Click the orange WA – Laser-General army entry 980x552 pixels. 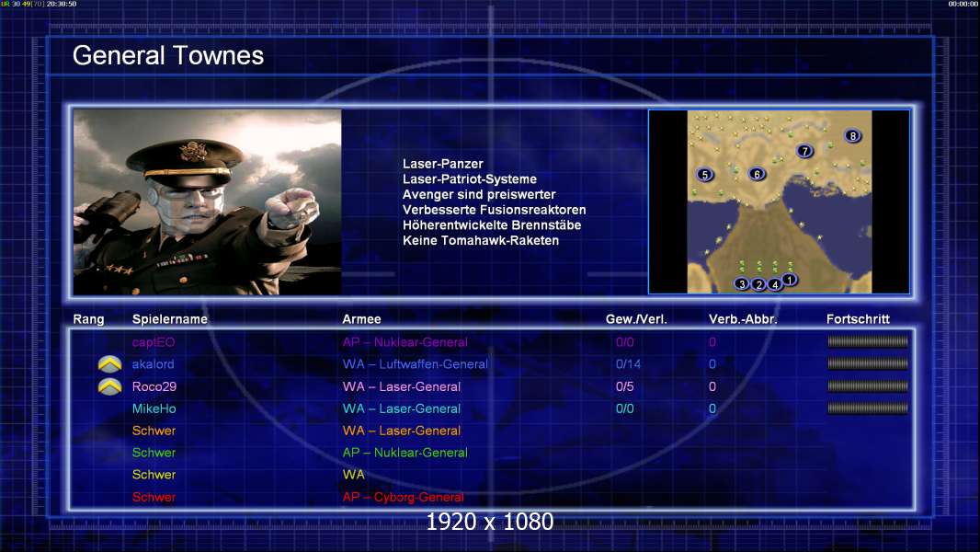401,430
